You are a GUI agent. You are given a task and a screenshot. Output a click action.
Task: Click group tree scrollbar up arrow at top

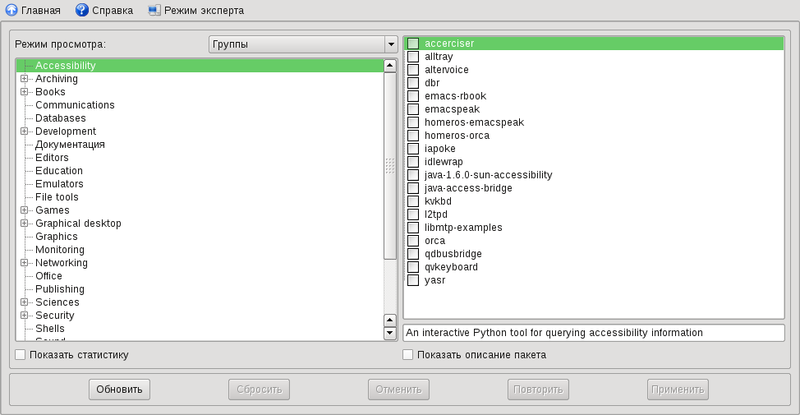point(390,65)
